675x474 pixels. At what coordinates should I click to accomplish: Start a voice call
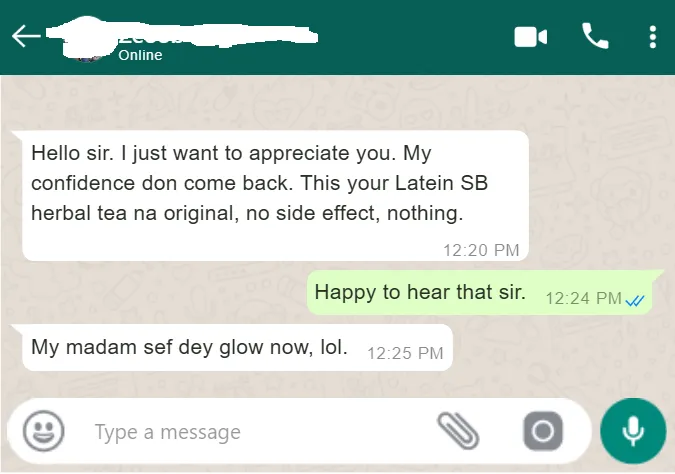click(x=595, y=36)
